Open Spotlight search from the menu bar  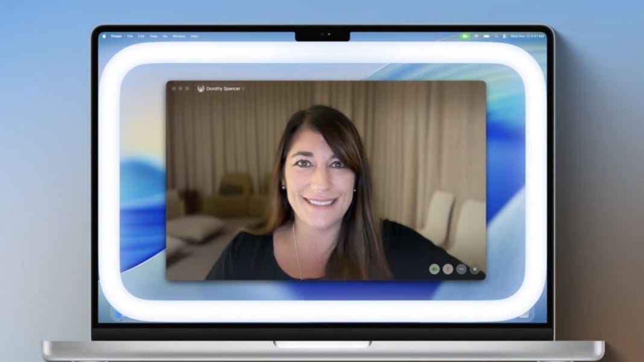click(x=496, y=36)
